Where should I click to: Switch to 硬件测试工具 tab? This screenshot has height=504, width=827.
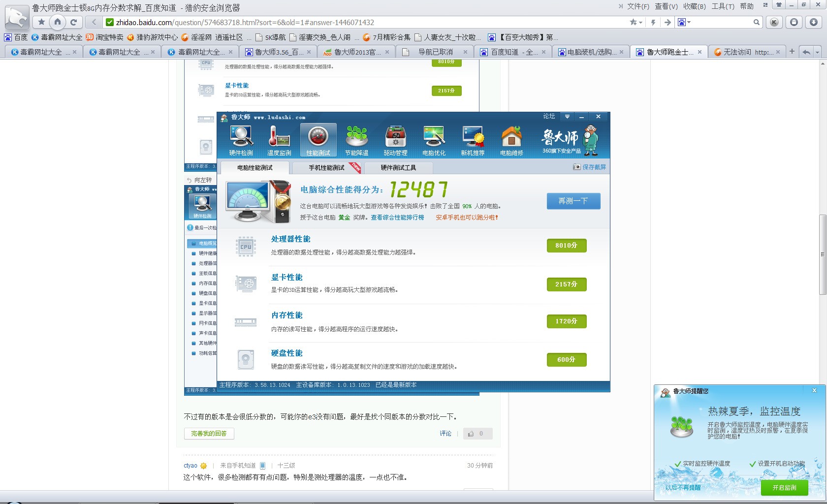pos(398,168)
